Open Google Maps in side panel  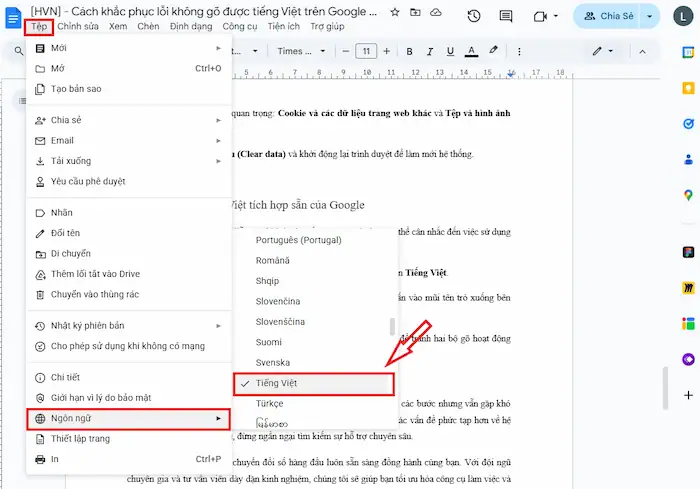coord(688,194)
